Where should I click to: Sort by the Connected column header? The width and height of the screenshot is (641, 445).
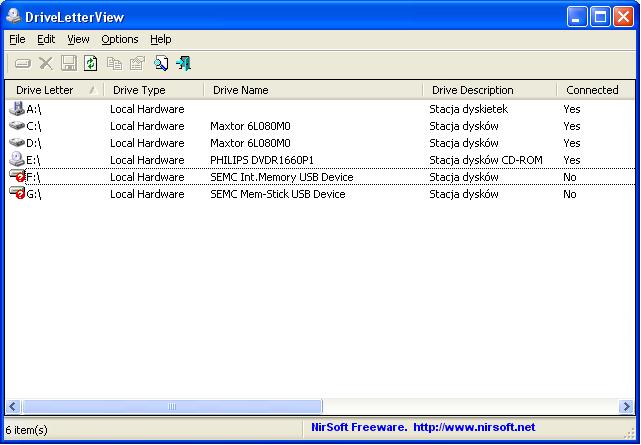(596, 90)
